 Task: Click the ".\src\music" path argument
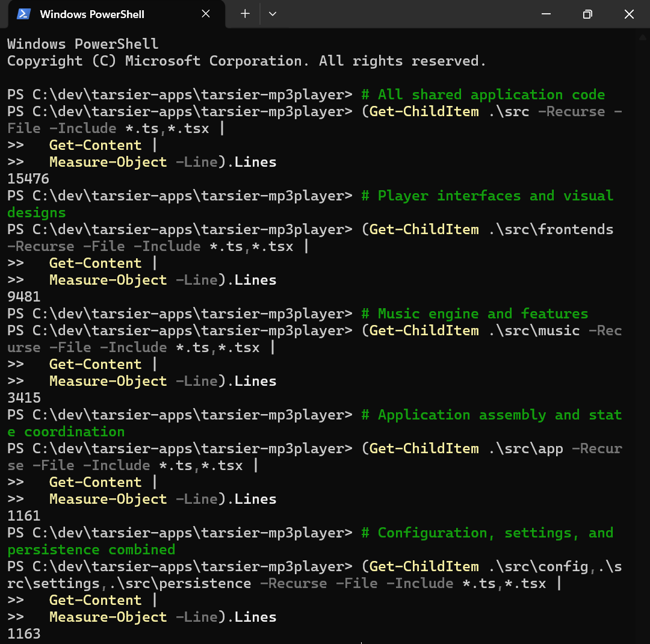click(534, 330)
